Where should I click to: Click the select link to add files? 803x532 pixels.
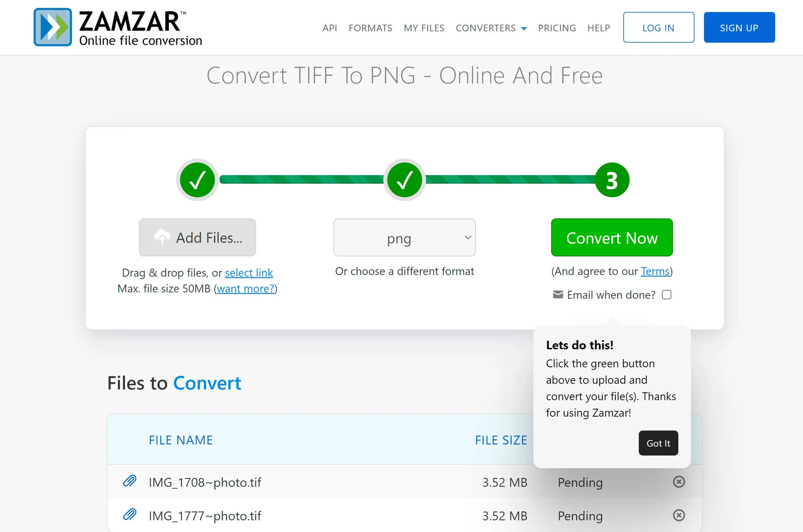248,272
